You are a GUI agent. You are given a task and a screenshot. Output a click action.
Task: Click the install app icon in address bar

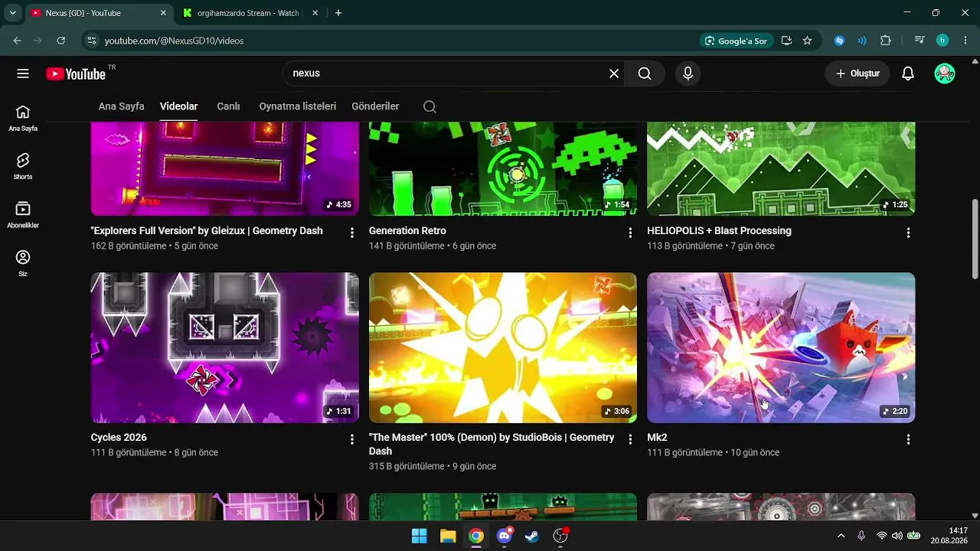coord(786,41)
